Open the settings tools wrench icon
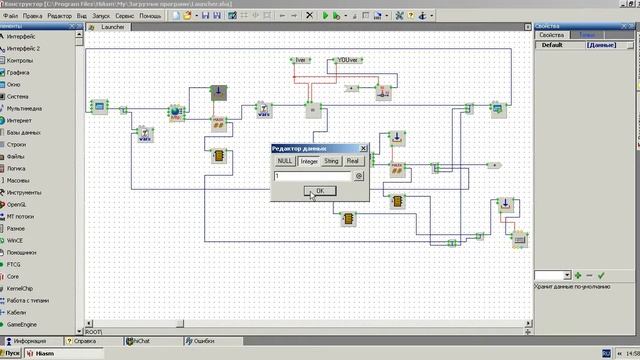This screenshot has height=360, width=640. pyautogui.click(x=399, y=16)
